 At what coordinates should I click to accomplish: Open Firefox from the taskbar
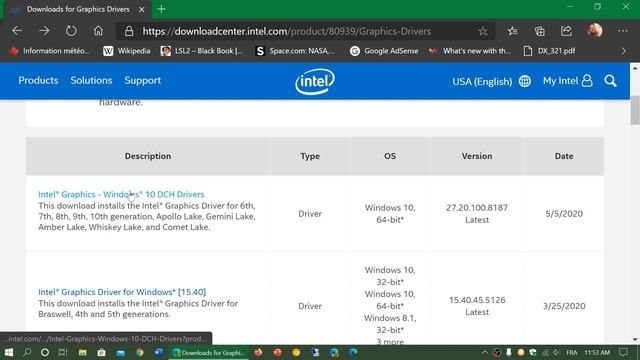pyautogui.click(x=258, y=352)
